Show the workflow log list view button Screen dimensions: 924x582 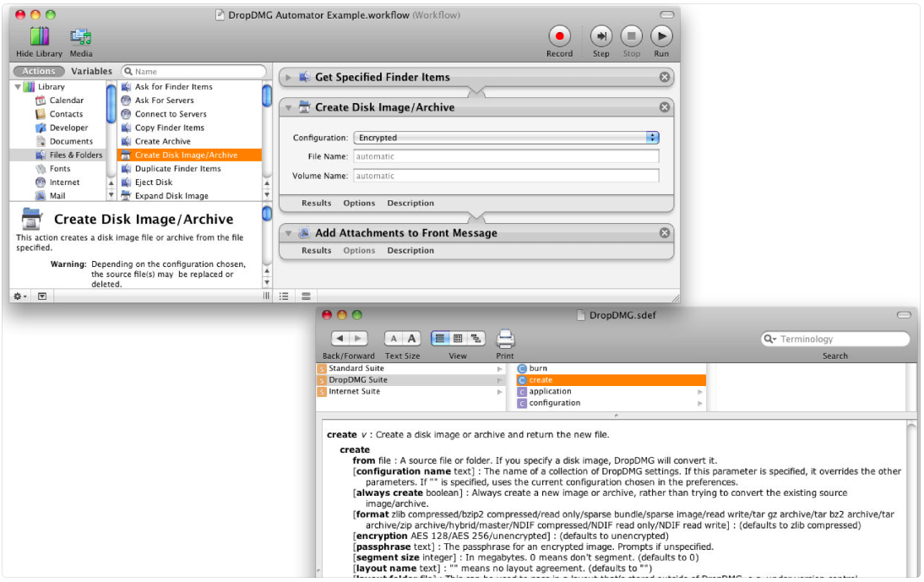[284, 296]
